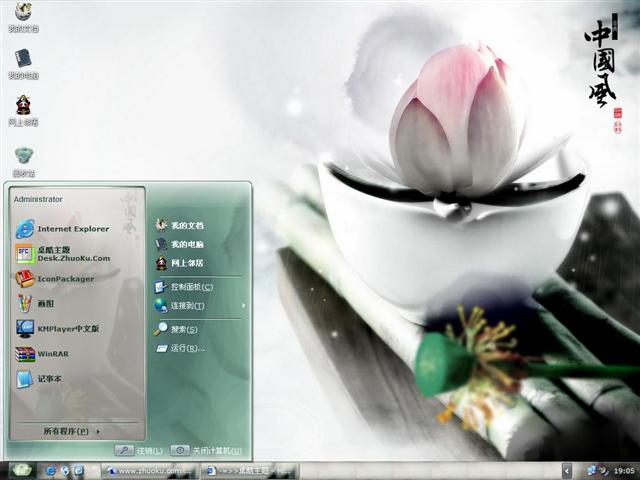The height and width of the screenshot is (480, 640).
Task: Switch to www.zhuoku.com taskbar window
Action: coord(149,470)
